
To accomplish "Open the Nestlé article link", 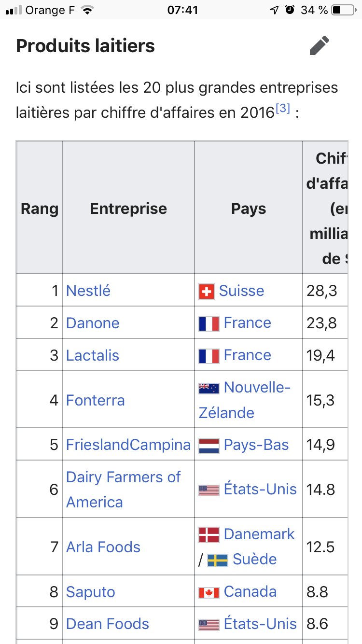I will (x=88, y=291).
